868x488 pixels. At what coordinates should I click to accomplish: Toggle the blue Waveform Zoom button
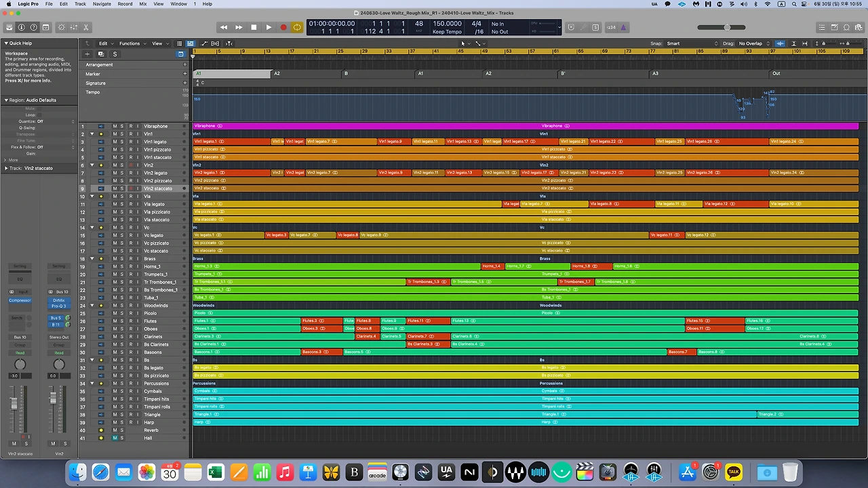click(x=781, y=43)
